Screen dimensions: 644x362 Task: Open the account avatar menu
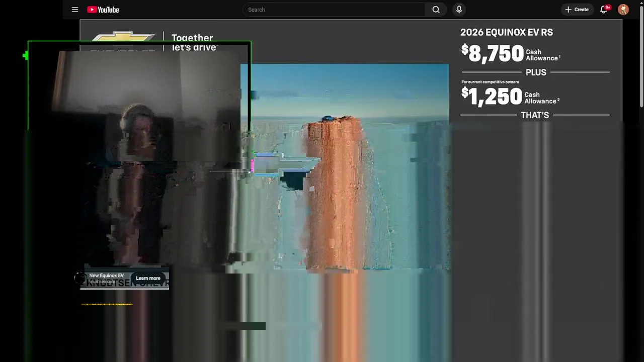[x=623, y=10]
